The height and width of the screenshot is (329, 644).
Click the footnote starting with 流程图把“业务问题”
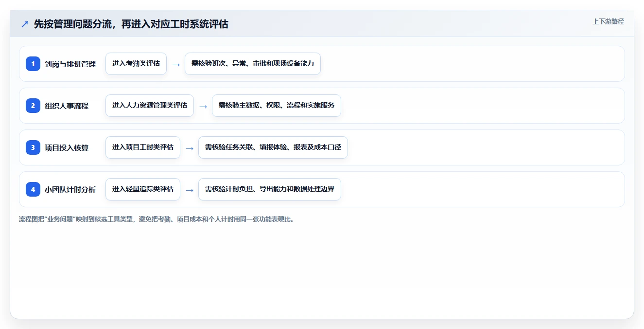(x=157, y=219)
